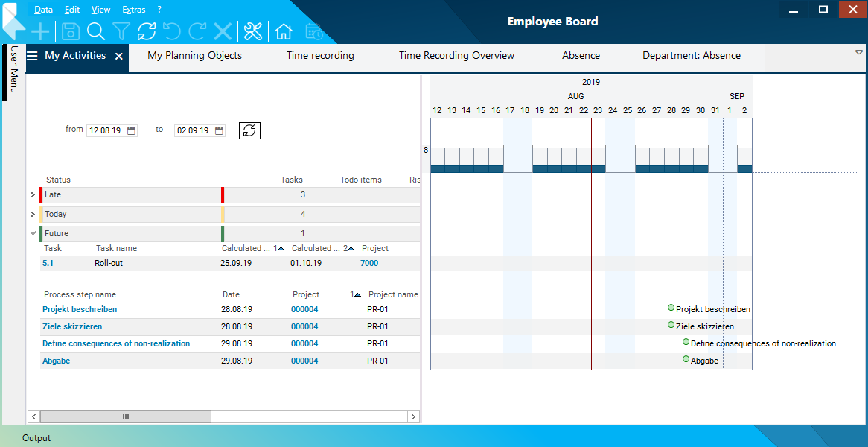Image resolution: width=868 pixels, height=447 pixels.
Task: Open the Search magnifier tool
Action: (x=96, y=31)
